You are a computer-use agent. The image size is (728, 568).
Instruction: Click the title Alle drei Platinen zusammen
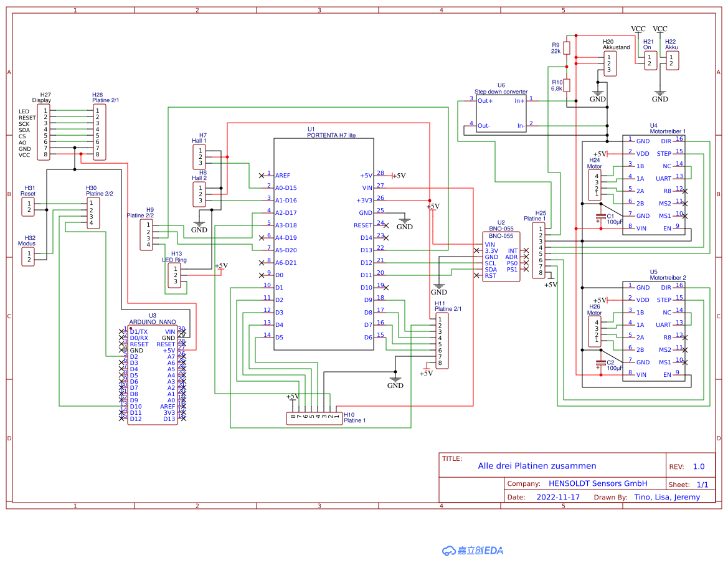pyautogui.click(x=535, y=466)
